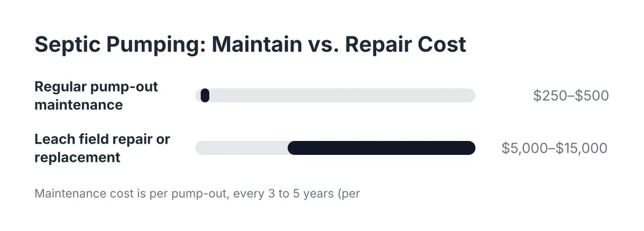Click the word replacement in the second row label
This screenshot has width=644, height=231.
pyautogui.click(x=77, y=158)
